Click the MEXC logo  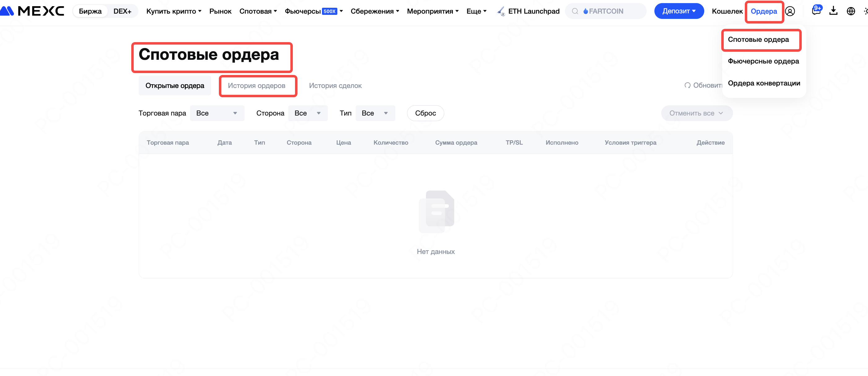click(x=32, y=11)
